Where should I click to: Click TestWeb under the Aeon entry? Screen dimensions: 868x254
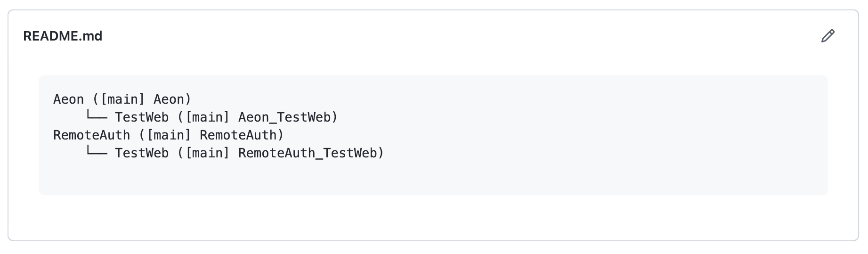coord(142,117)
